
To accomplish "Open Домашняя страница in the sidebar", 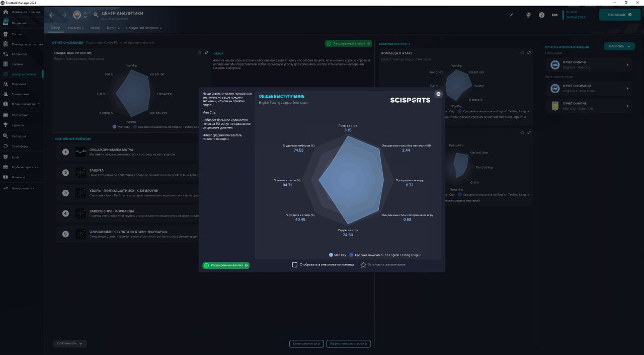I will (x=22, y=12).
